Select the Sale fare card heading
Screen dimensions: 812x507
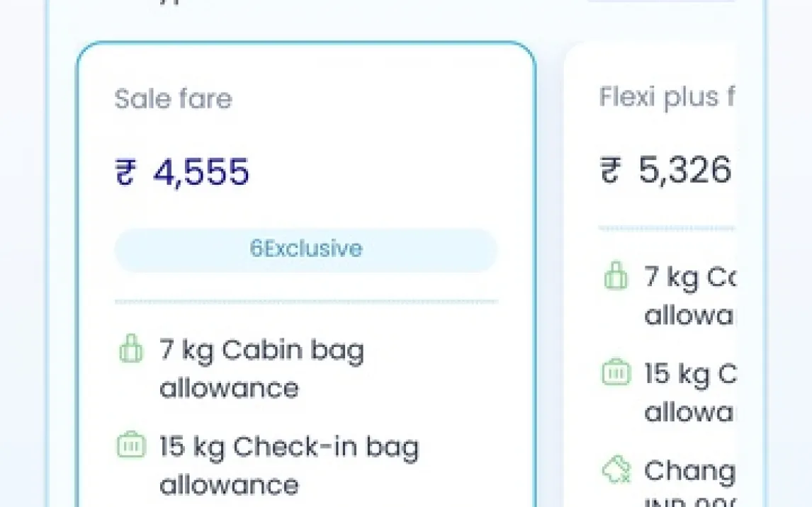(173, 98)
